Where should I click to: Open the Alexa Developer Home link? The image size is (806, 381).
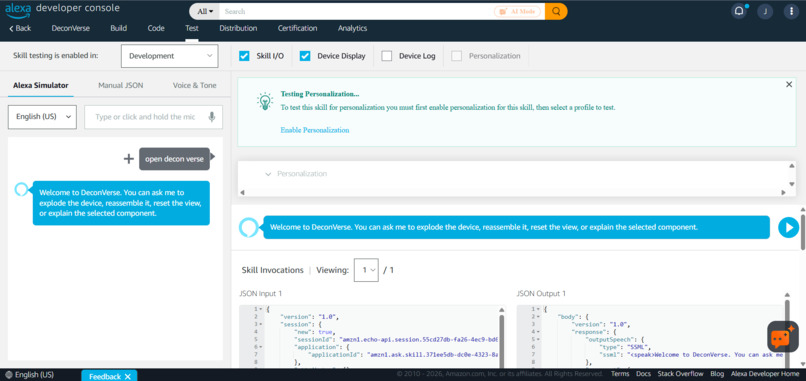tap(765, 374)
